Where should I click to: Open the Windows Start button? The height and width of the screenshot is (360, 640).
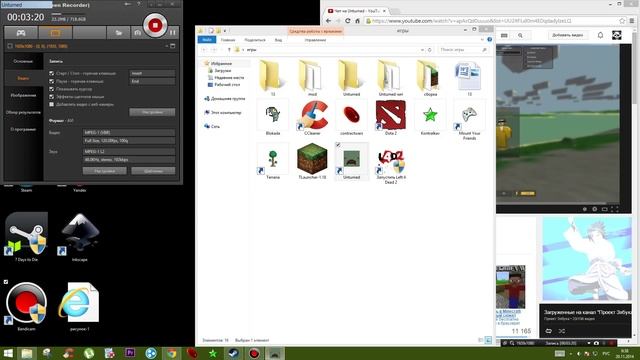click(x=8, y=353)
